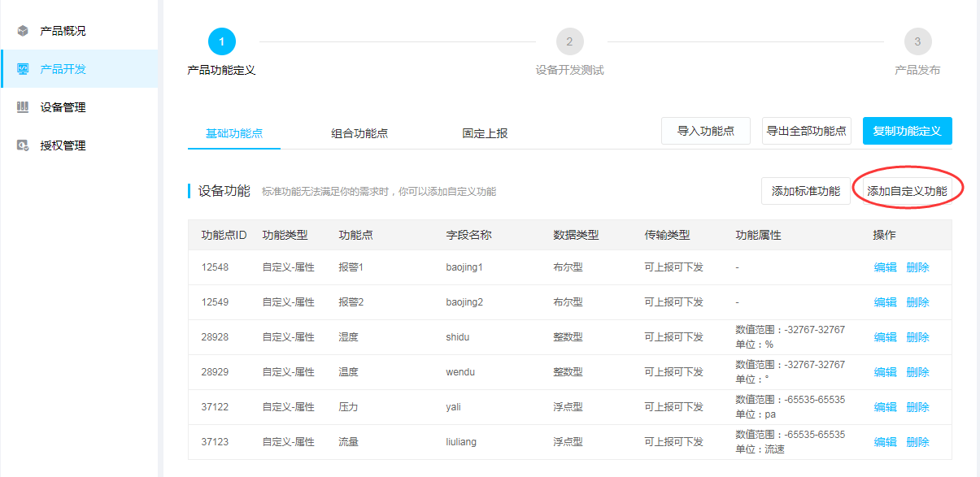
Task: Edit the 湿度 shidu function row
Action: (885, 337)
